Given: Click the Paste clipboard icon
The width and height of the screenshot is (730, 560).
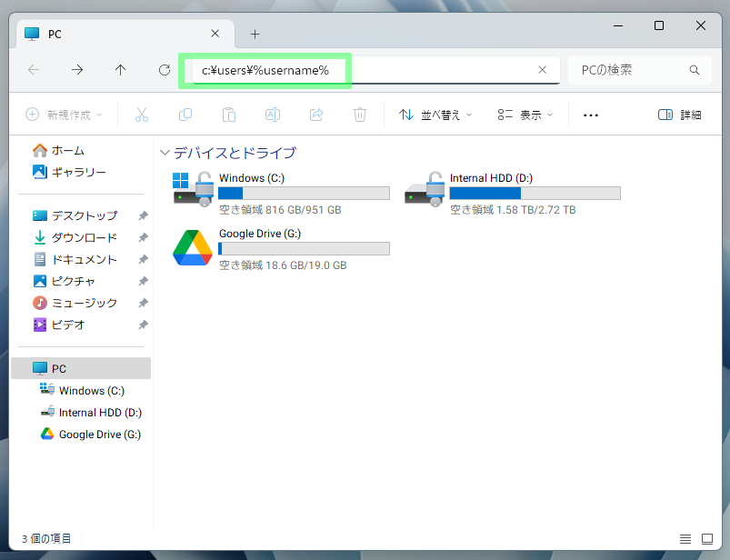Looking at the screenshot, I should [x=229, y=115].
